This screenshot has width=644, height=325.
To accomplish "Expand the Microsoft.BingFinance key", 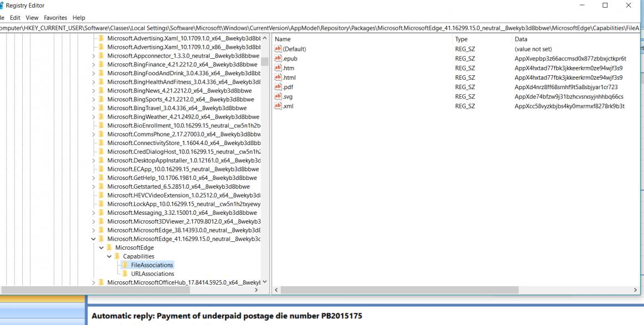I will 93,65.
